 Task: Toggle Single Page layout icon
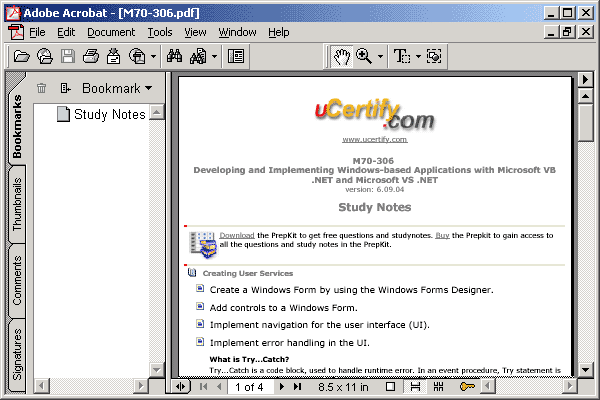390,387
